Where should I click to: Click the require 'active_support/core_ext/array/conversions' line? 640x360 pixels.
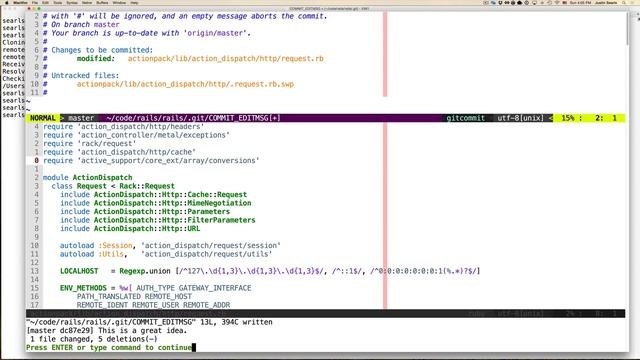point(151,160)
